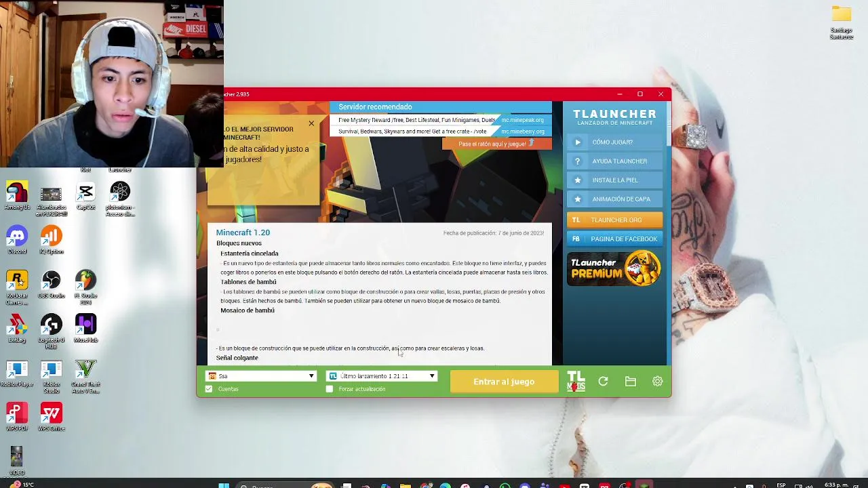The height and width of the screenshot is (488, 868).
Task: Click the Señal colgante heading
Action: [x=237, y=358]
